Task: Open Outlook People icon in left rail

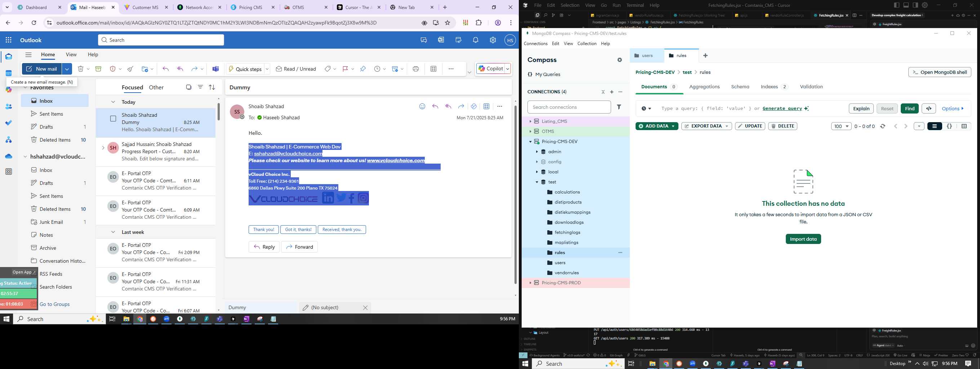Action: (9, 107)
